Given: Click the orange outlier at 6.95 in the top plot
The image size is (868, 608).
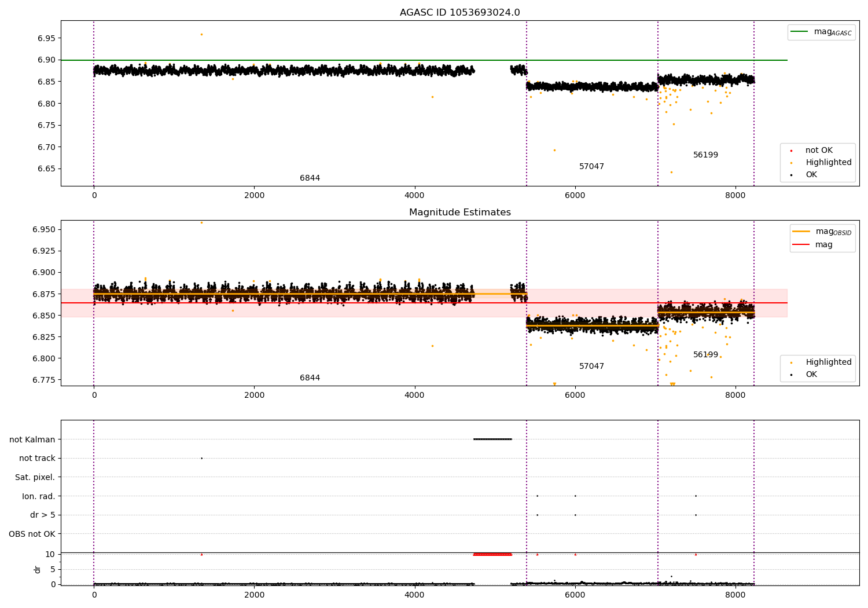Looking at the screenshot, I should [201, 34].
